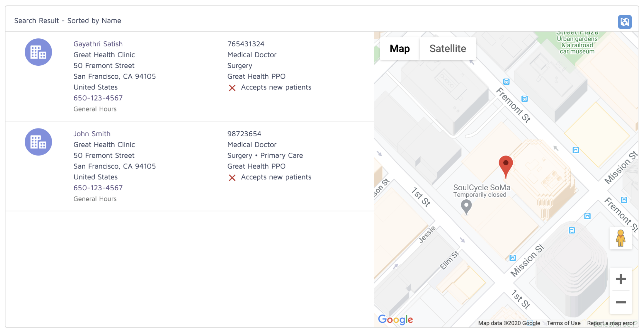Click the red location pin on map
644x333 pixels.
click(x=506, y=166)
